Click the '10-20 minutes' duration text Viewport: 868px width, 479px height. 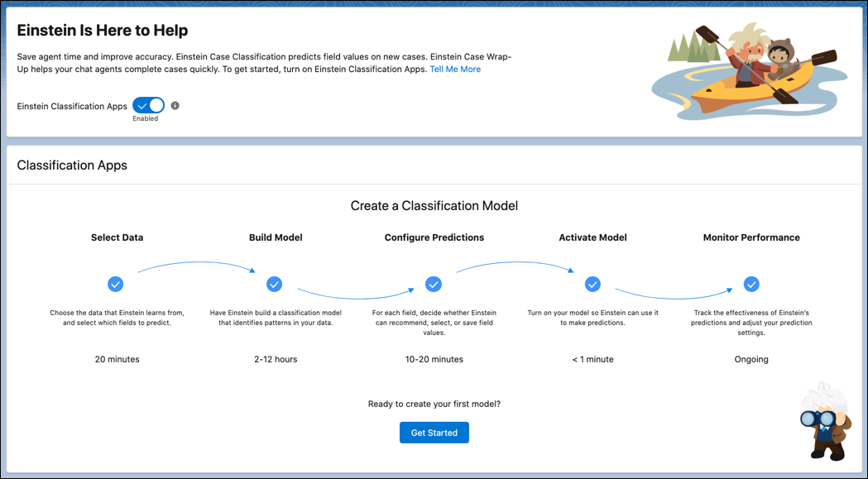coord(434,359)
